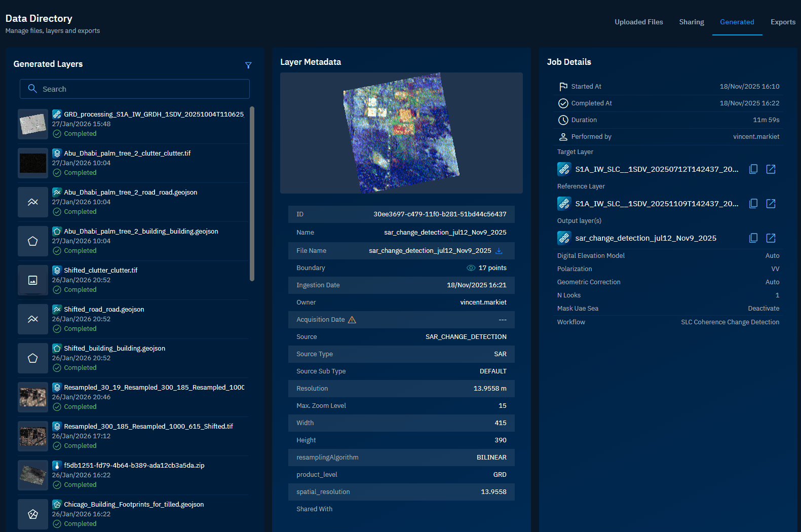Download the sar_change_detection file name
The width and height of the screenshot is (801, 532).
tap(499, 251)
